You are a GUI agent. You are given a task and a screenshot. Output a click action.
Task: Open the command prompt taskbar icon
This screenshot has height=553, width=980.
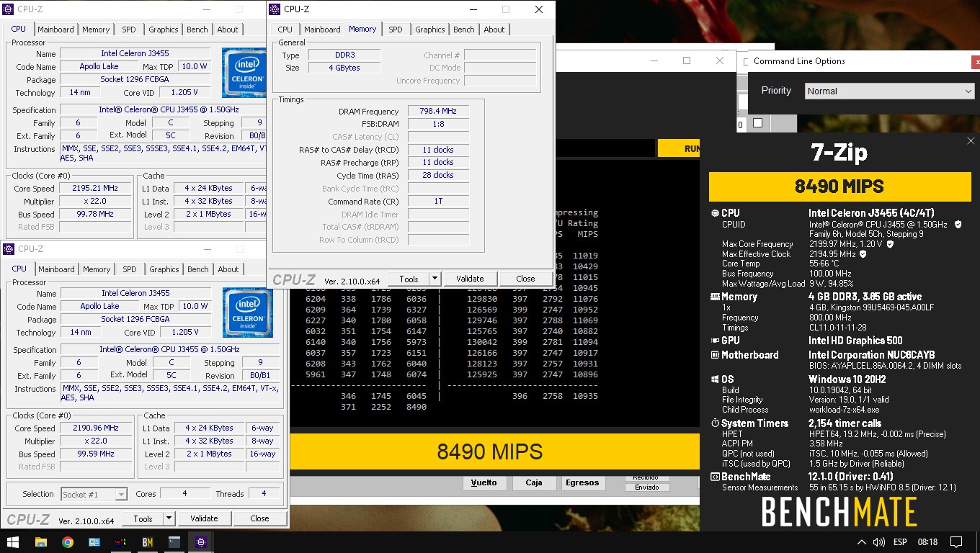tap(174, 541)
